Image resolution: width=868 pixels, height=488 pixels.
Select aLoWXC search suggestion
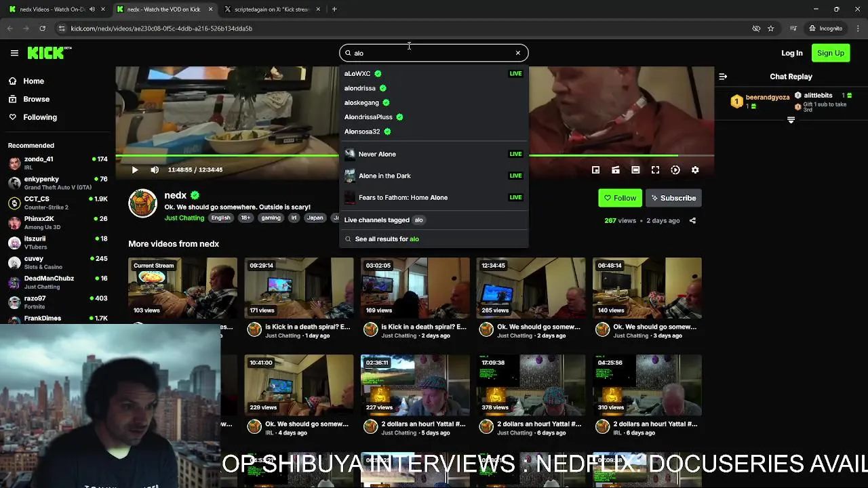coord(433,73)
